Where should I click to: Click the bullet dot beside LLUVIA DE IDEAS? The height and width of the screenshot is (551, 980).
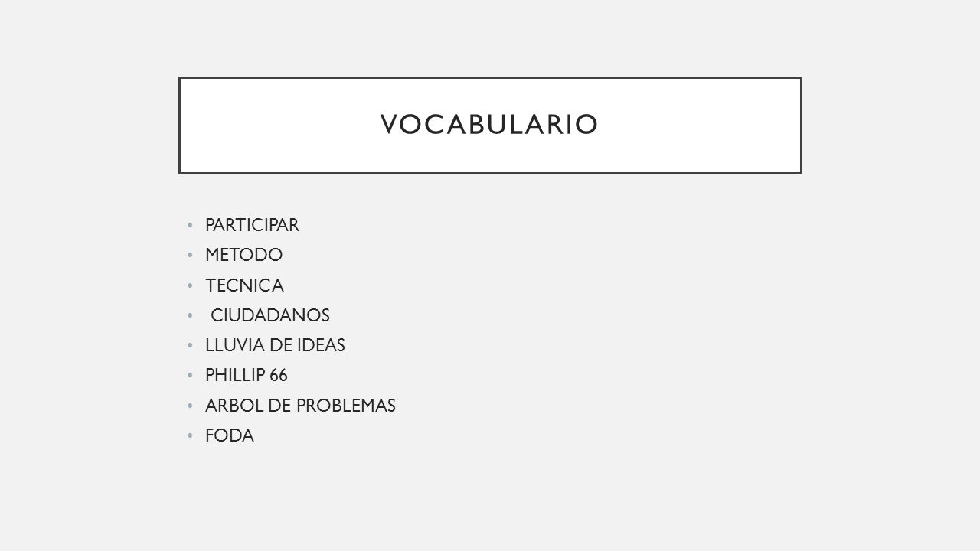(191, 347)
